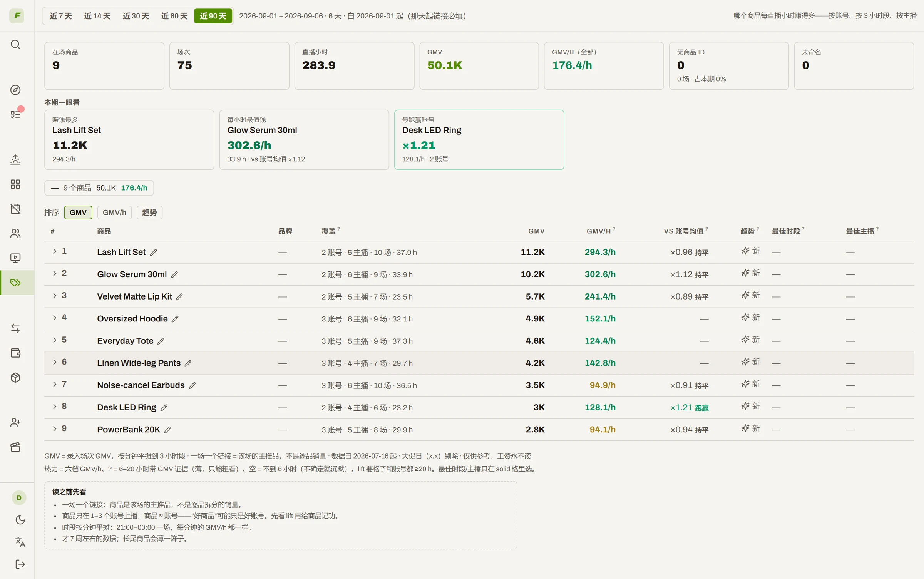Screen dimensions: 924x579
Task: Select the 近 30 天 date range
Action: pos(136,16)
